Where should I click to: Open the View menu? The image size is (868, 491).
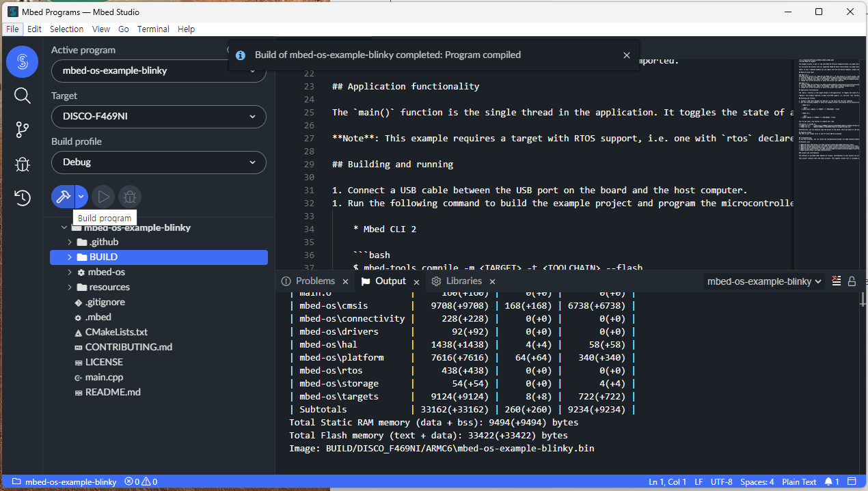coord(101,29)
